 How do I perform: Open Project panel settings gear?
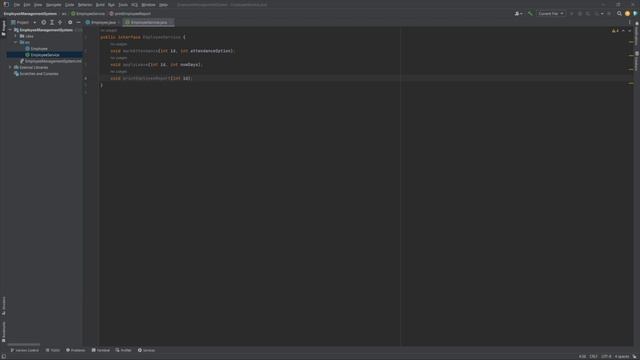click(x=70, y=22)
